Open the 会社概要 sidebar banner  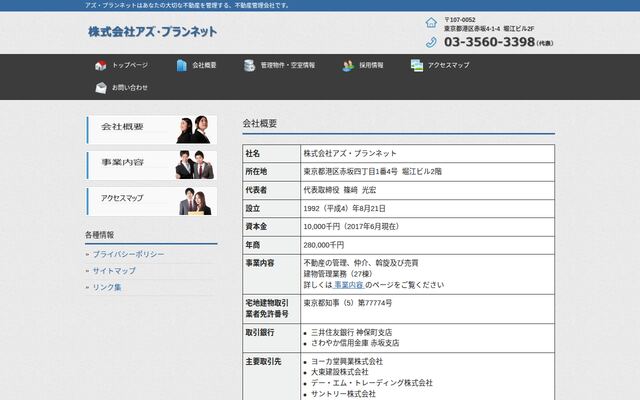[151, 130]
